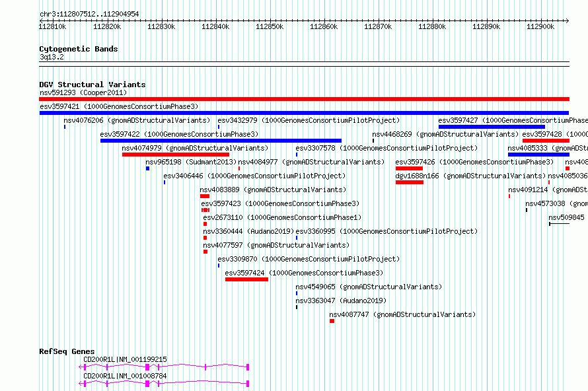This screenshot has height=391, width=588.
Task: Select the nsv4085333 blue bar
Action: (538, 155)
